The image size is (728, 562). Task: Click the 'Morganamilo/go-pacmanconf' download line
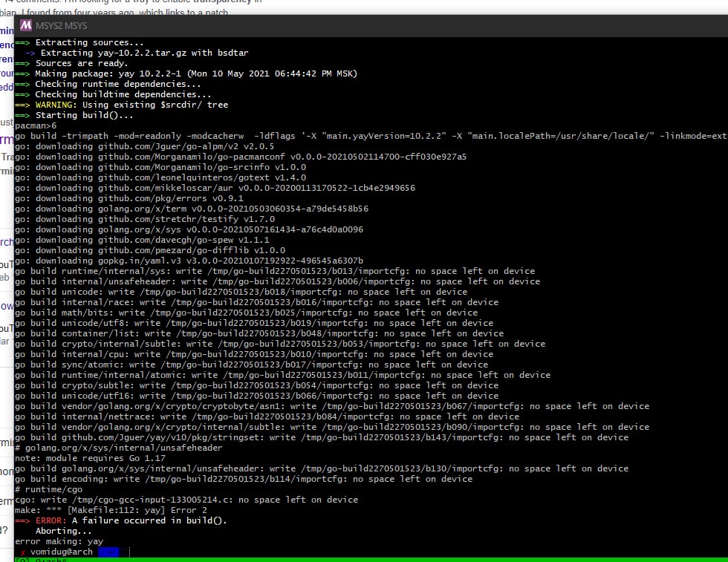tap(241, 157)
